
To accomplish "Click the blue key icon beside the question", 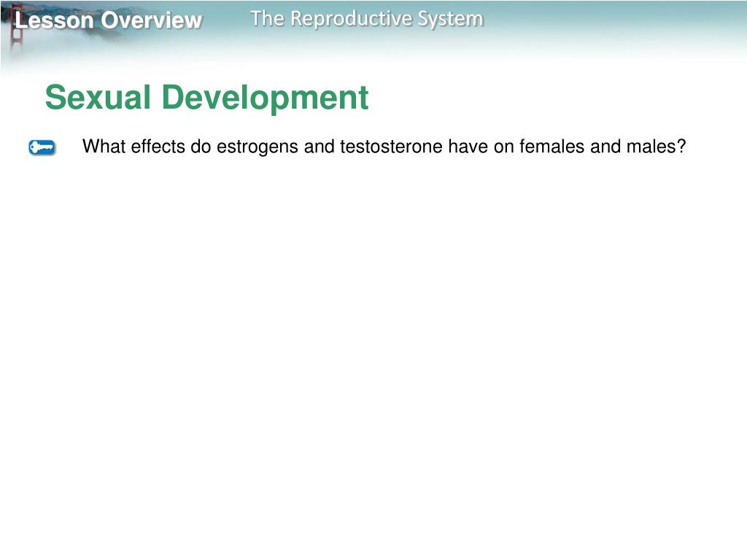I will [x=42, y=147].
